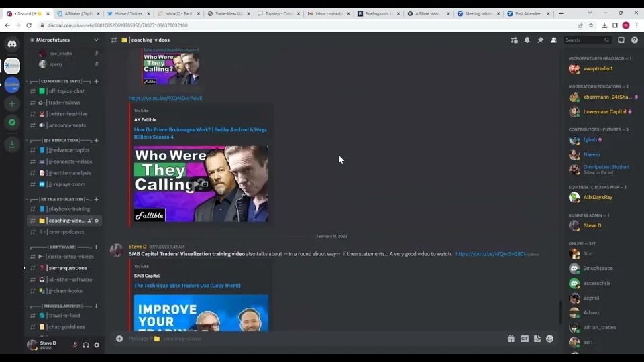Switch to the Post Attendee tab

[528, 13]
